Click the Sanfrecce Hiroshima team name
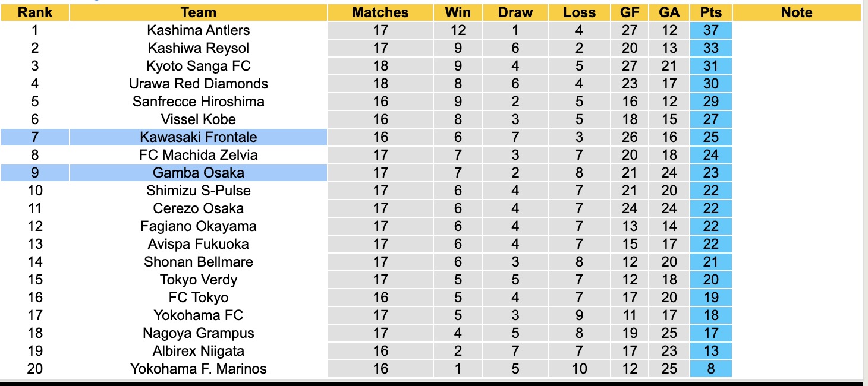The image size is (868, 386). point(199,102)
